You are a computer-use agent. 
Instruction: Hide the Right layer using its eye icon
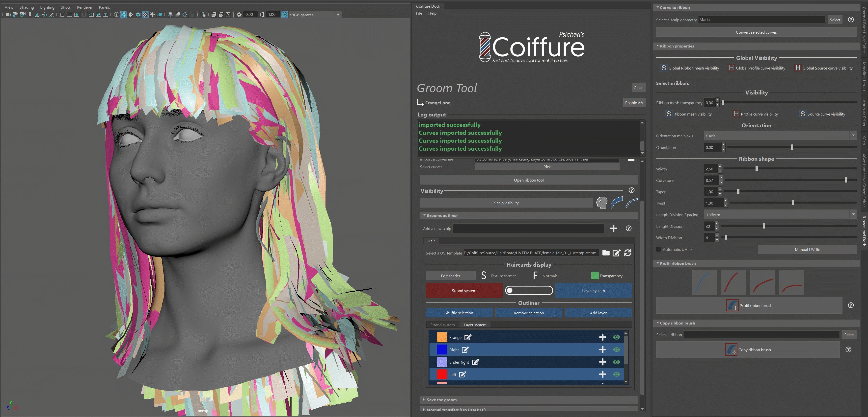(616, 350)
